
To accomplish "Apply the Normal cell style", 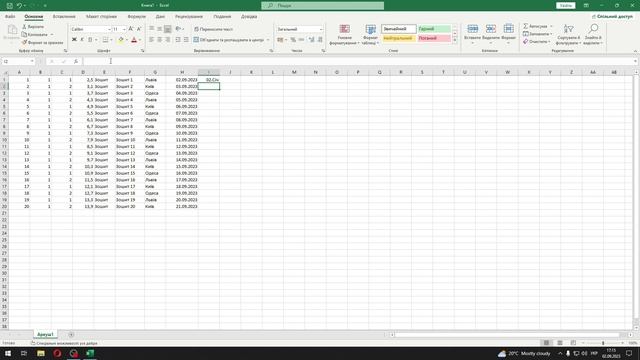I will [399, 29].
